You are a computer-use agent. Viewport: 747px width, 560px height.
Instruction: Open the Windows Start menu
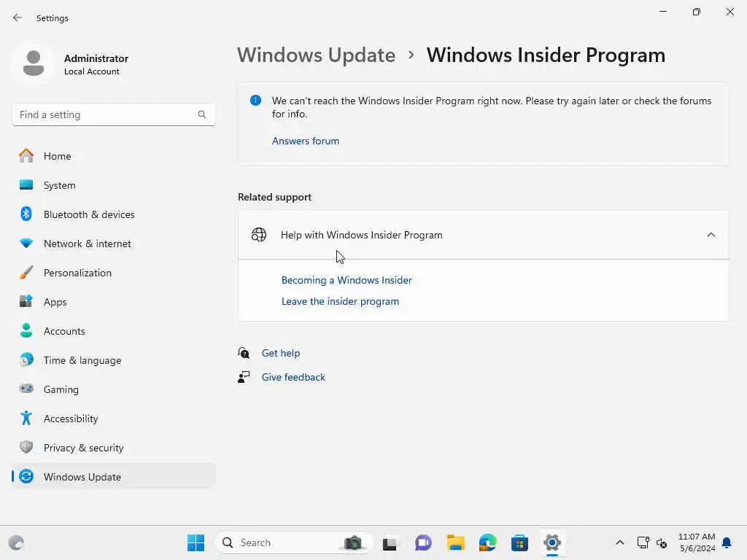tap(196, 542)
